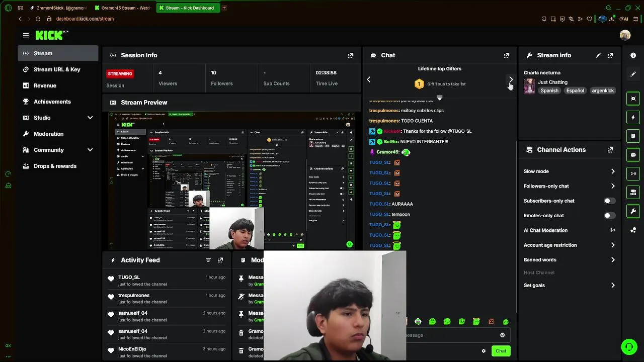This screenshot has width=644, height=362.
Task: Show previous top gifters slide arrow
Action: (369, 79)
